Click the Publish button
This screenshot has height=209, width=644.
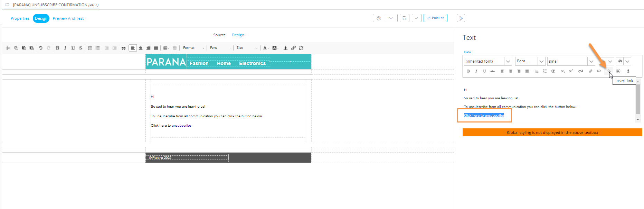tap(435, 18)
